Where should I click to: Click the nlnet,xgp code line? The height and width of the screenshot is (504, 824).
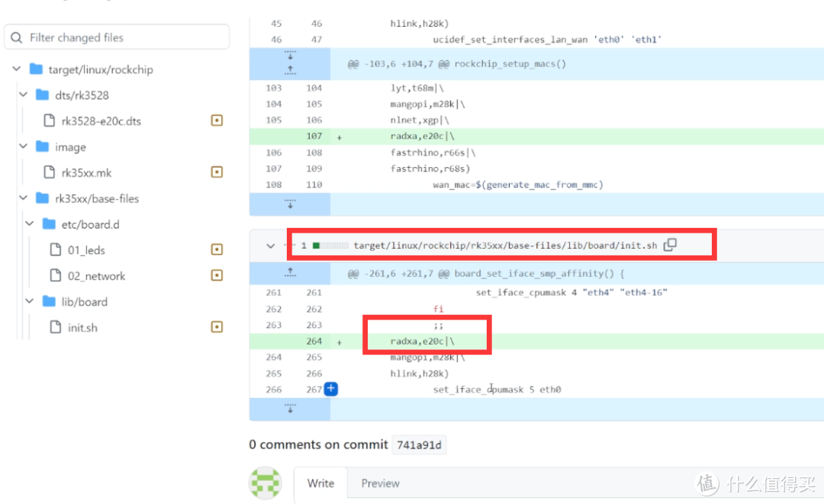[x=420, y=120]
